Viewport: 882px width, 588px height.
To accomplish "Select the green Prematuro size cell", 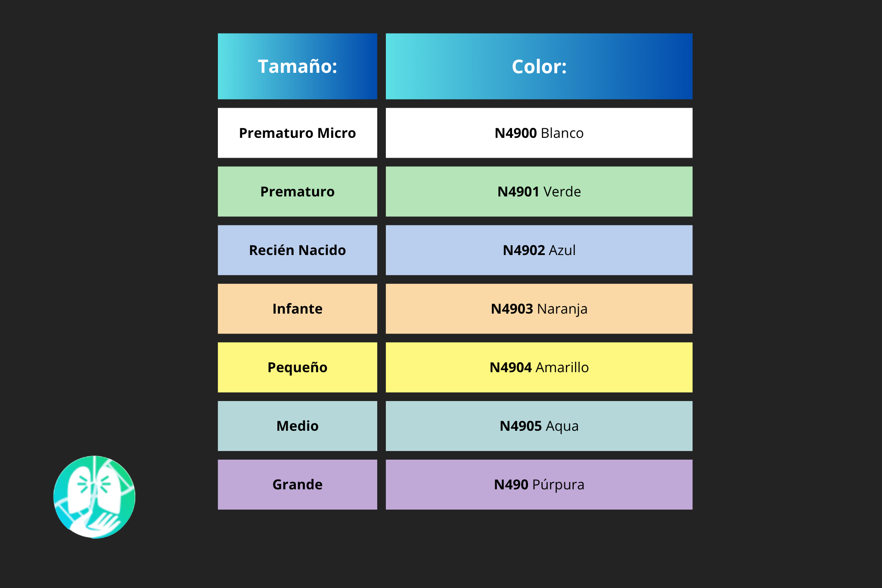I will pos(297,191).
